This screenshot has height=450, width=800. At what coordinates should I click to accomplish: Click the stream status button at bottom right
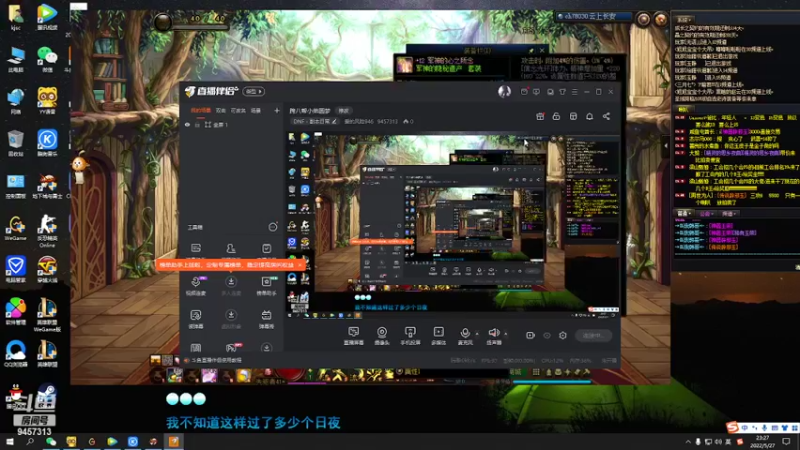pos(593,335)
